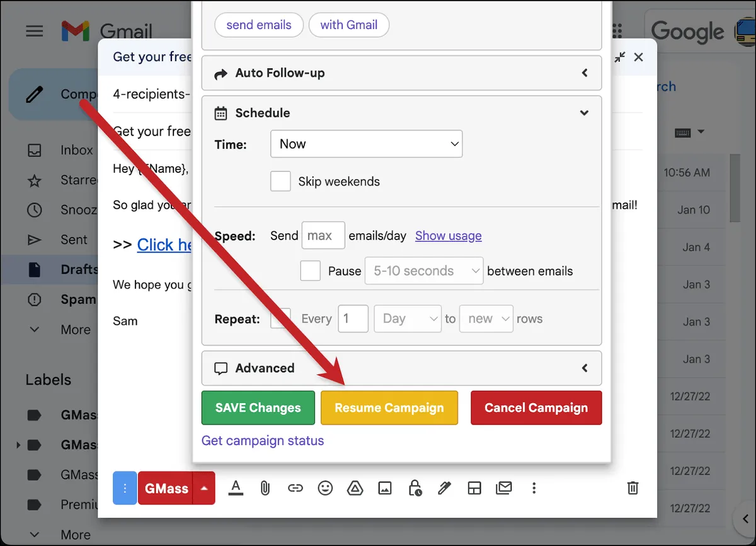Enable the Repeat checkbox
Screen dimensions: 756x546
pos(280,318)
